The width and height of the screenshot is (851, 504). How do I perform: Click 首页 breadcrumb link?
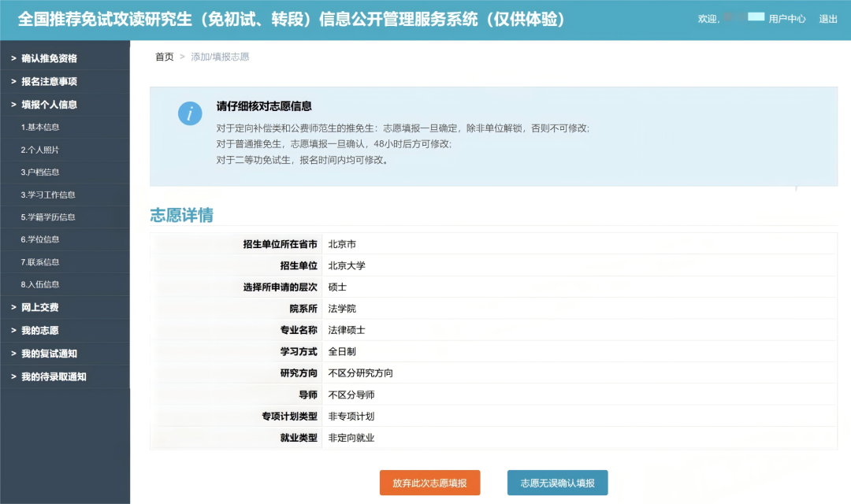click(164, 57)
